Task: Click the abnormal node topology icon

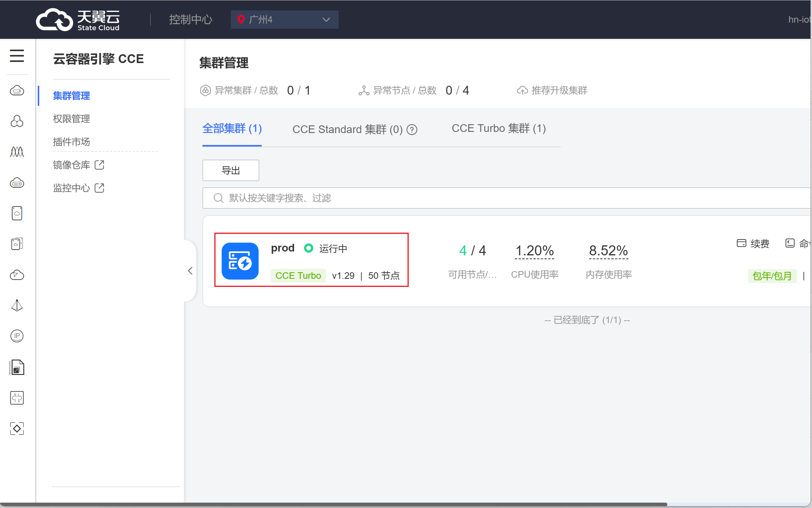Action: [364, 90]
